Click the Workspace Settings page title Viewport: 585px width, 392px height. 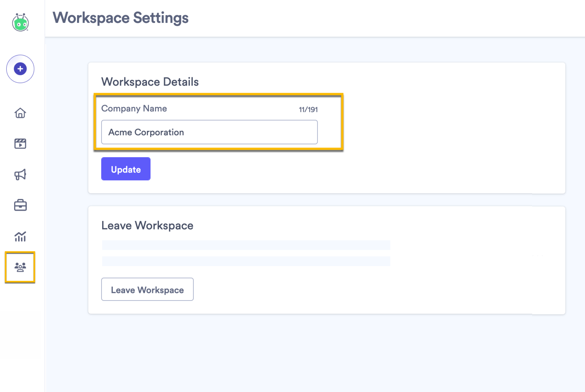(121, 18)
